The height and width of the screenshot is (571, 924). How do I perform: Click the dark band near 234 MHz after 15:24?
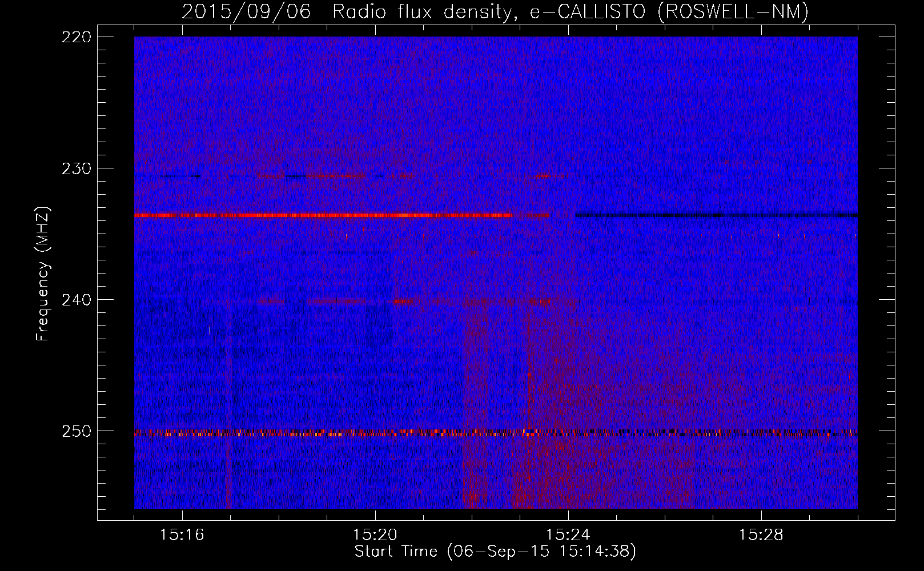(717, 215)
